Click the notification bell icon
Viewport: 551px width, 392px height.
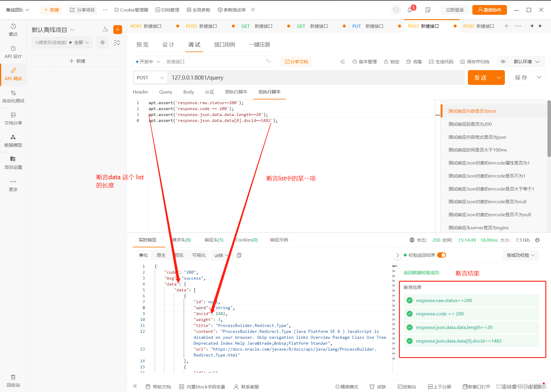point(410,10)
